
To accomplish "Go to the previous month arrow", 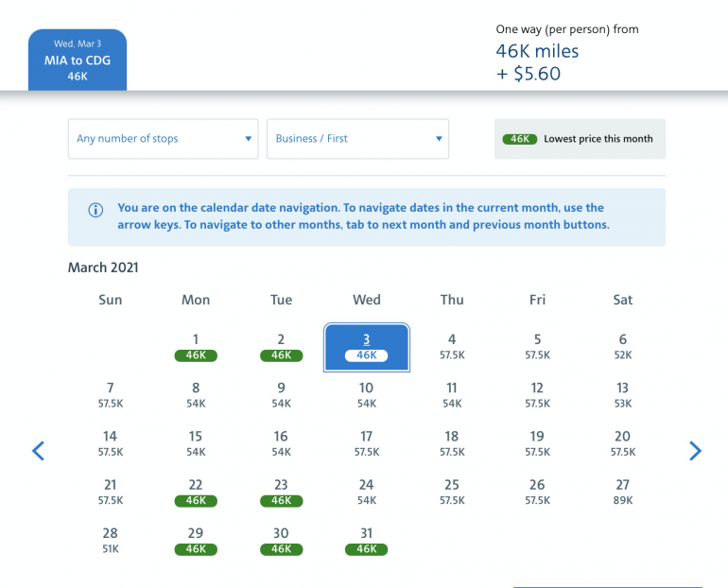I will point(39,451).
